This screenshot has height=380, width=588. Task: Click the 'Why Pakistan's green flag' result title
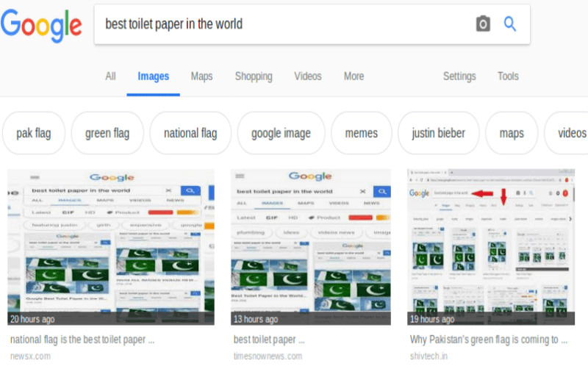489,340
